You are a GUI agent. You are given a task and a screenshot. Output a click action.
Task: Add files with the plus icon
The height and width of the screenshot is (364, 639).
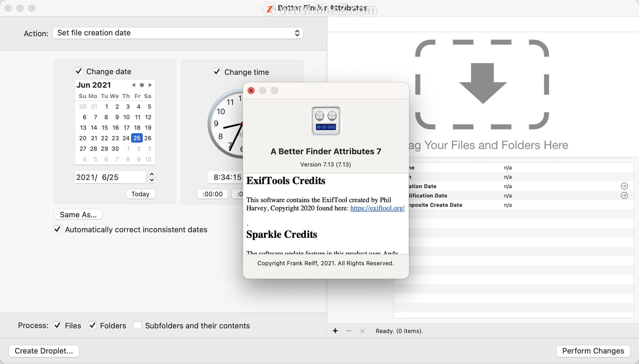pyautogui.click(x=335, y=331)
